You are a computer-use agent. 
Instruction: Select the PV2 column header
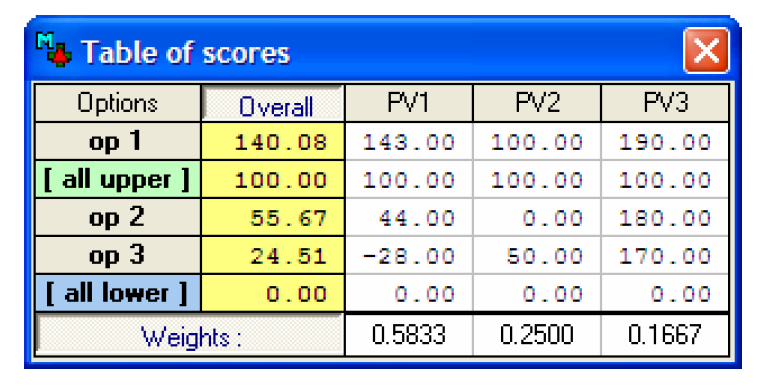[537, 103]
